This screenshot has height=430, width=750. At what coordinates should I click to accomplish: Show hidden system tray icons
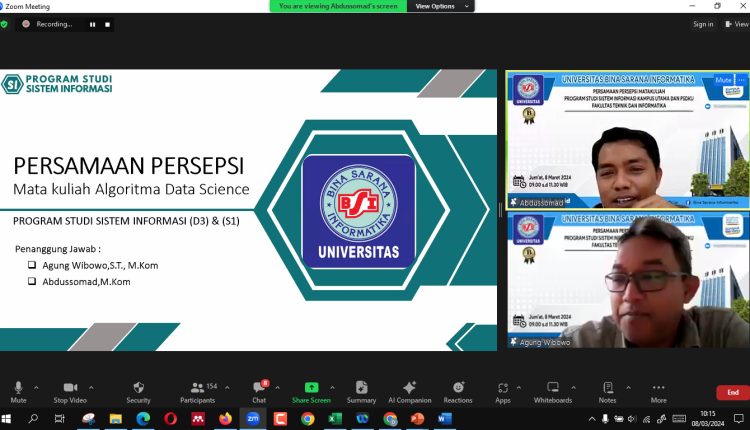(x=592, y=419)
